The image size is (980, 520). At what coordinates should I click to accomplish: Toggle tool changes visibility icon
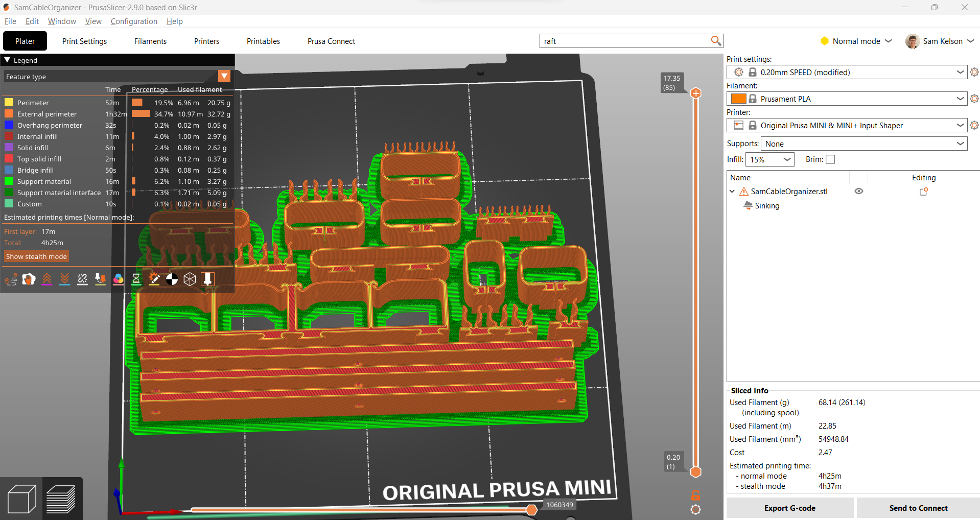(101, 279)
